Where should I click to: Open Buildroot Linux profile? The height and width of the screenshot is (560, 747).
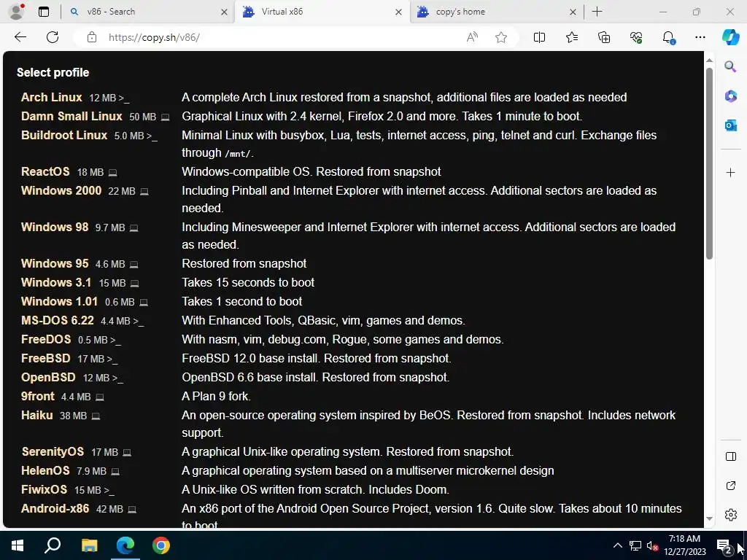point(64,135)
